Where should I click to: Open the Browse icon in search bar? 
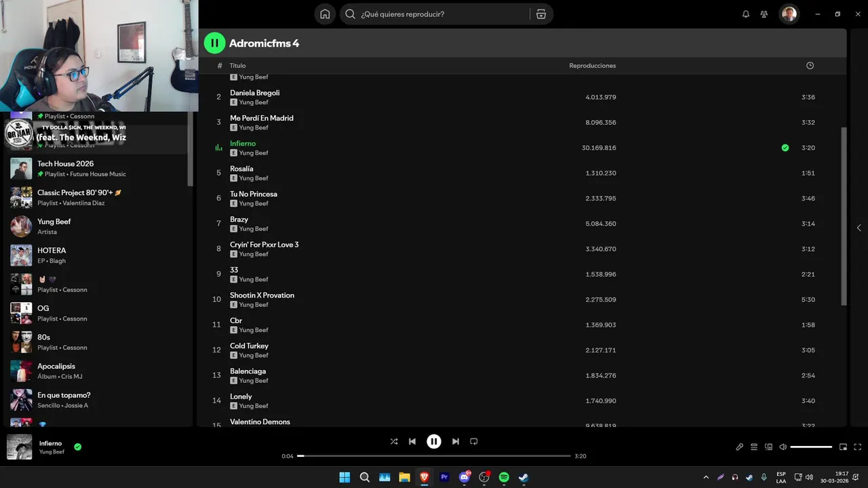[x=540, y=14]
